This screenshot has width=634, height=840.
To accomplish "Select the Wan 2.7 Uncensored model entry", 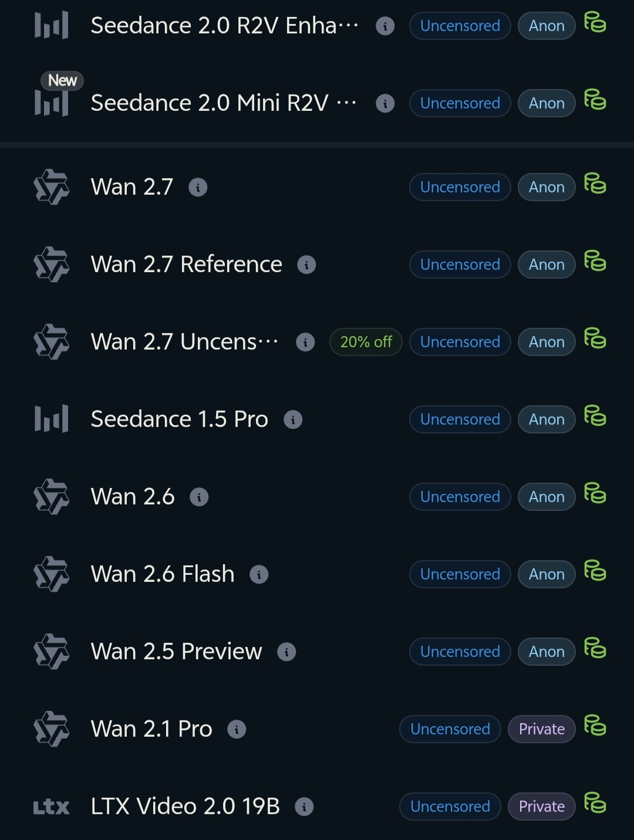I will pyautogui.click(x=317, y=342).
